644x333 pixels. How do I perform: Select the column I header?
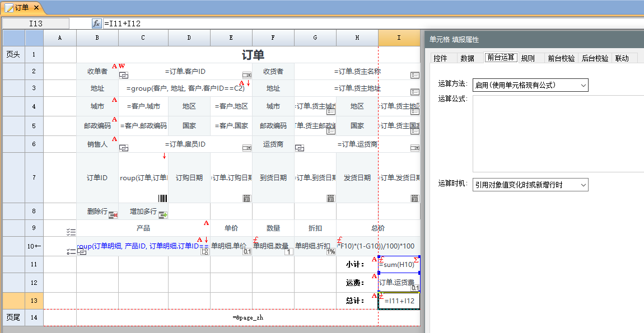(x=399, y=37)
